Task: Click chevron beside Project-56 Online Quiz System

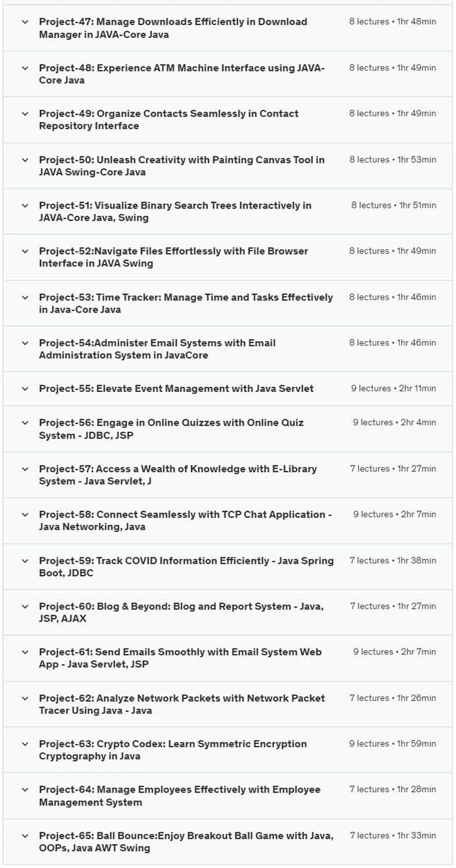Action: 25,422
